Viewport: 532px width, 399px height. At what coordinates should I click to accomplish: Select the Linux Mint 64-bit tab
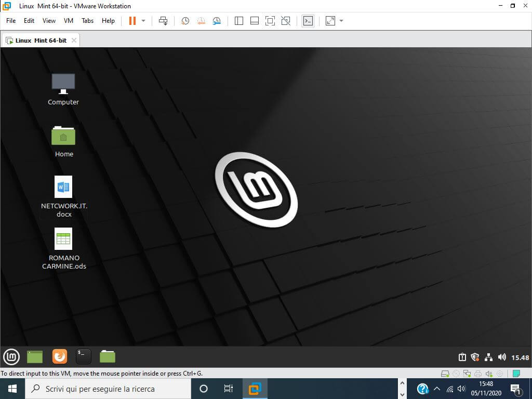tap(41, 41)
